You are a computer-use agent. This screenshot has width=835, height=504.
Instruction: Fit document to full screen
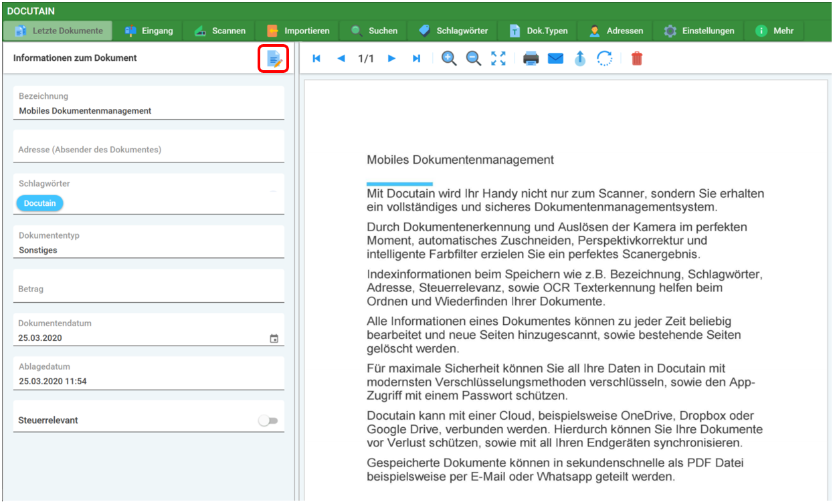coord(498,59)
